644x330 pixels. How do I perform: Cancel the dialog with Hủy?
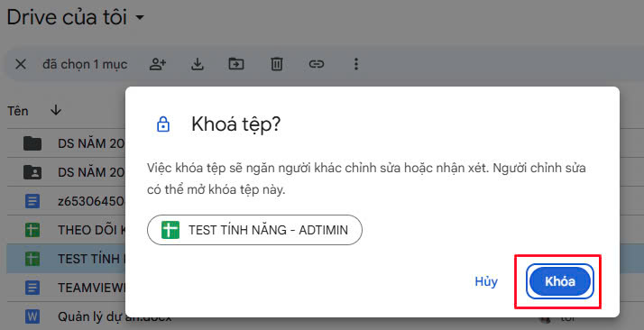point(486,281)
